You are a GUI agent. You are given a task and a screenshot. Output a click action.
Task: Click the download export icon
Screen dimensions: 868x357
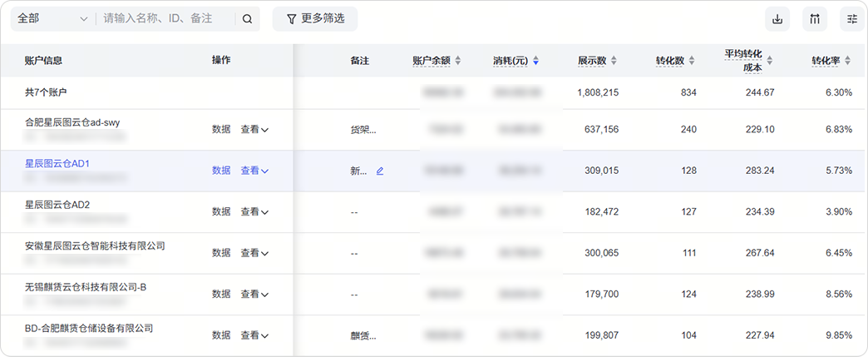tap(777, 19)
